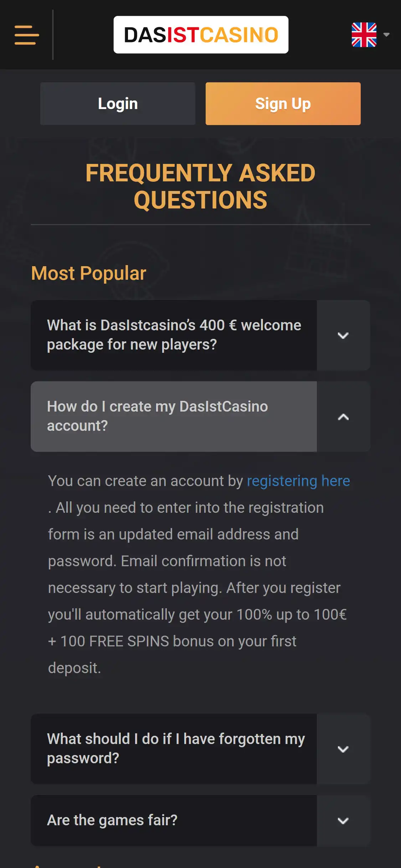Screen dimensions: 401x868
Task: Click the Frequently Asked Questions heading
Action: pos(200,186)
